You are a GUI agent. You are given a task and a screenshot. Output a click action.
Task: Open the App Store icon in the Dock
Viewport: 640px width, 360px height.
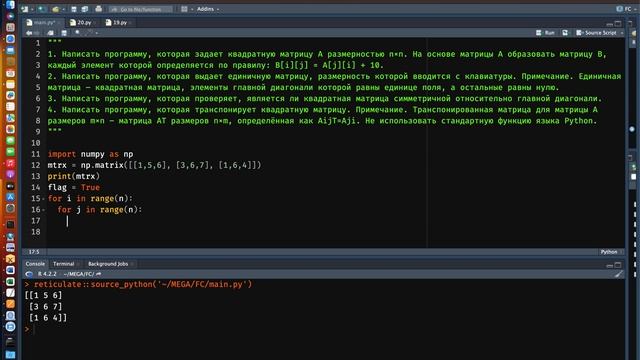click(x=10, y=197)
